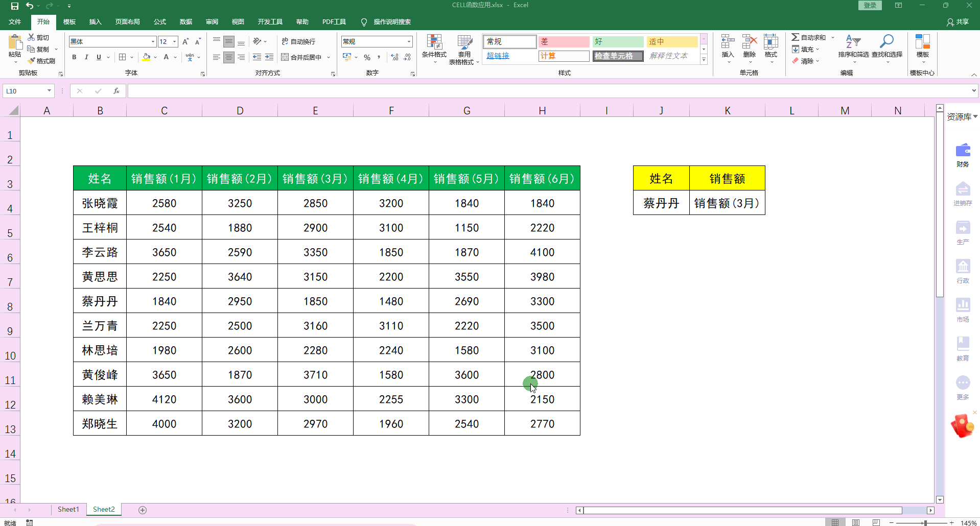Toggle Underline formatting
This screenshot has width=980, height=526.
[x=99, y=57]
